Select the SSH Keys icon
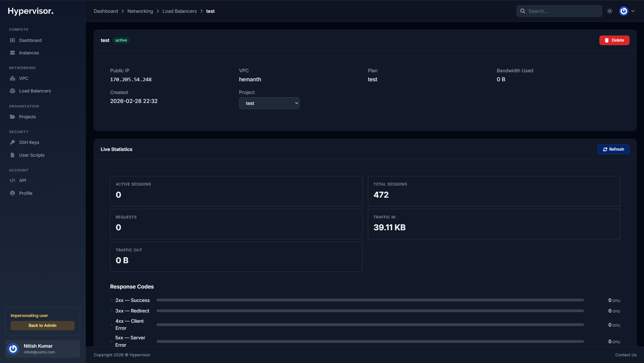 point(12,142)
